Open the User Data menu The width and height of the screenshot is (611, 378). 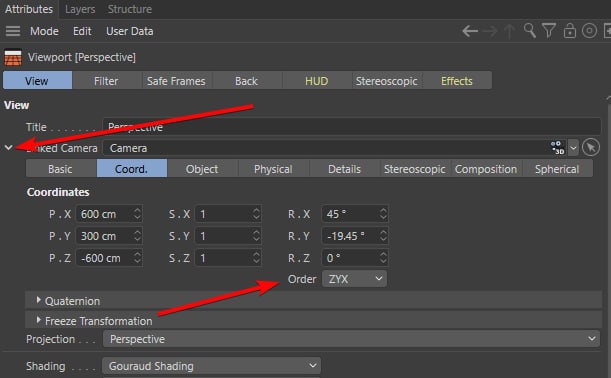point(130,31)
